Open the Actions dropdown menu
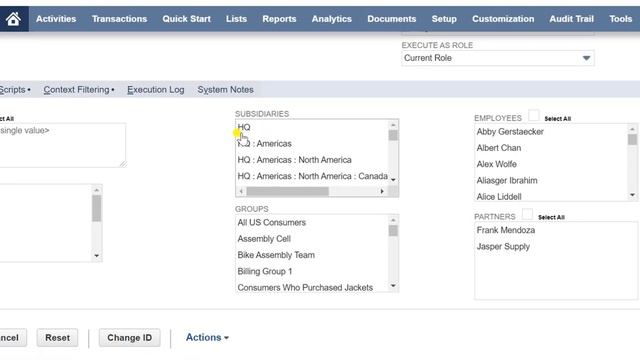The image size is (640, 360). [207, 338]
